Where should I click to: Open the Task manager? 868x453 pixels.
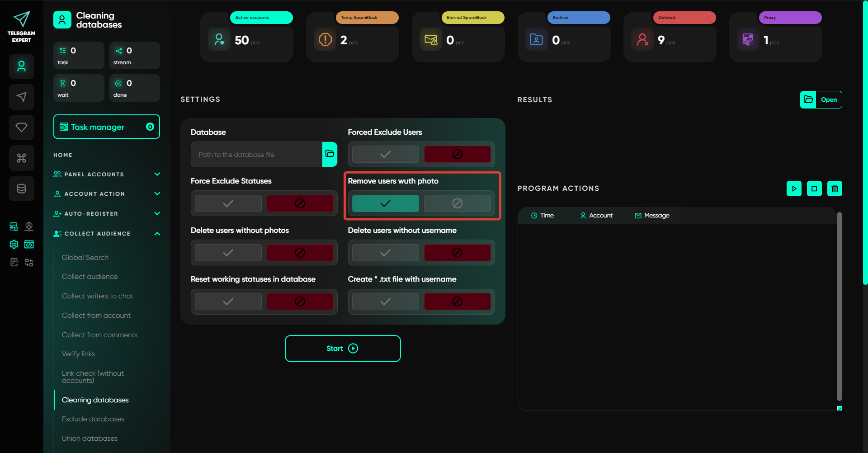point(106,127)
